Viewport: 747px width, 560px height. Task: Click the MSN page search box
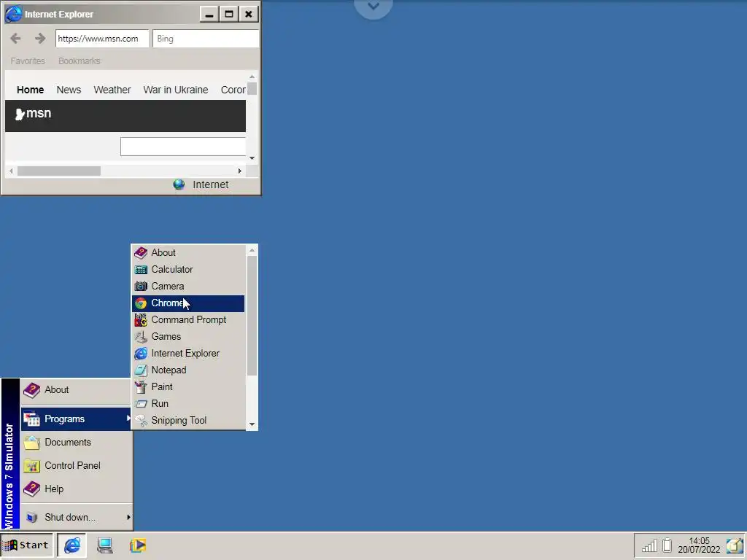click(x=183, y=147)
